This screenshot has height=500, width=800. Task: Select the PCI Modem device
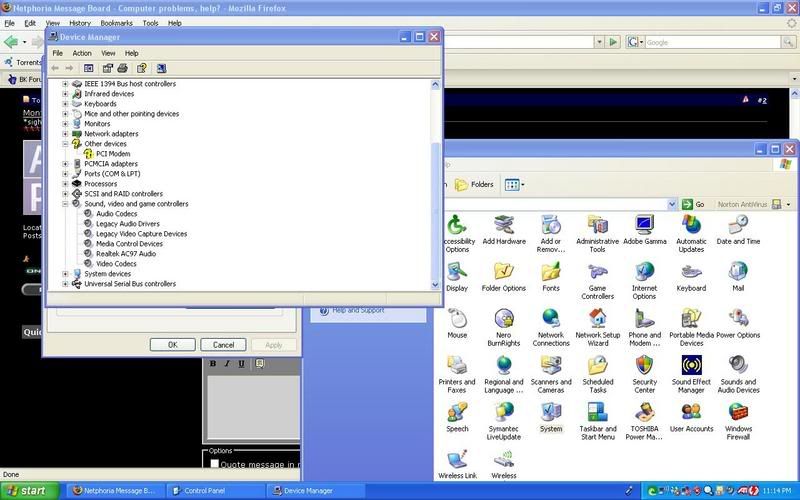[112, 154]
